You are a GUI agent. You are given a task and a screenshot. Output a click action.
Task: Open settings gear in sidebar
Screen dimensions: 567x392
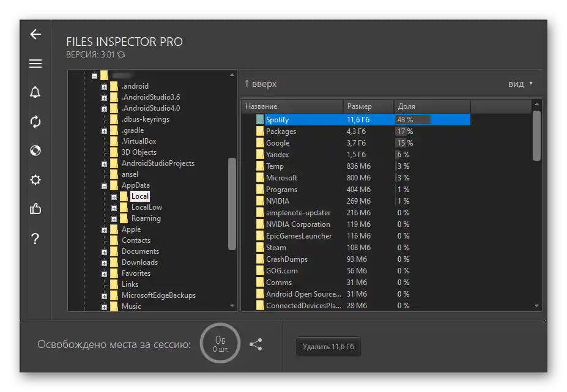coord(35,180)
